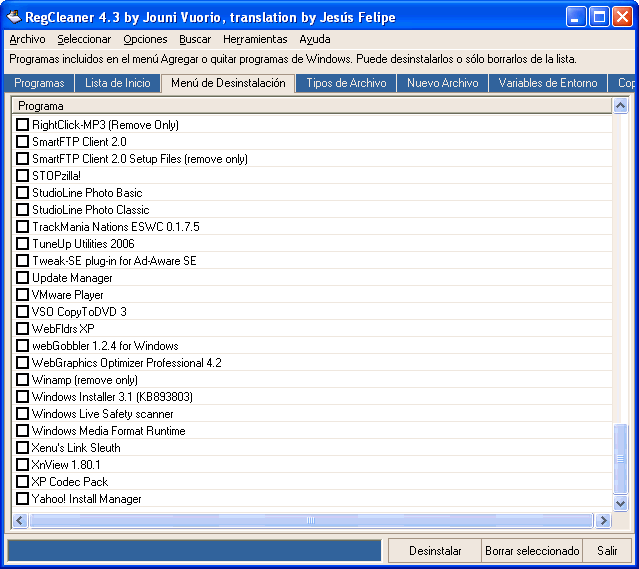The image size is (639, 569).
Task: Select the Windows Media Format Runtime text
Action: coord(108,431)
